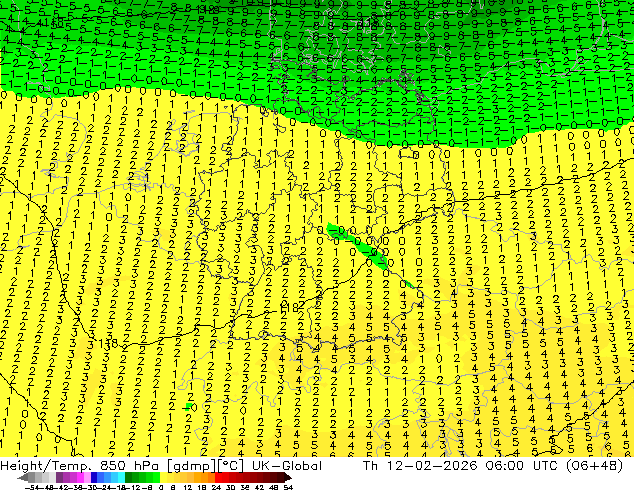Click the '06:00 UTC' time text
The image size is (634, 490).
pyautogui.click(x=522, y=466)
